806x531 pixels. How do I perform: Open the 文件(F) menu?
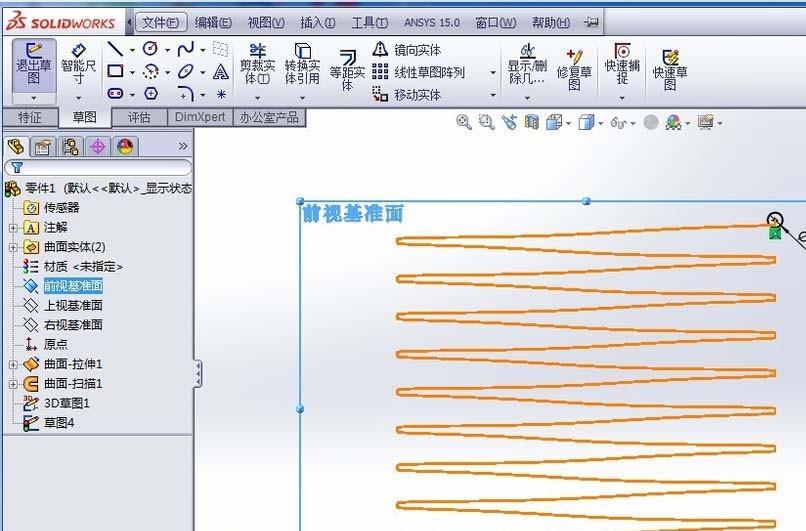click(160, 23)
